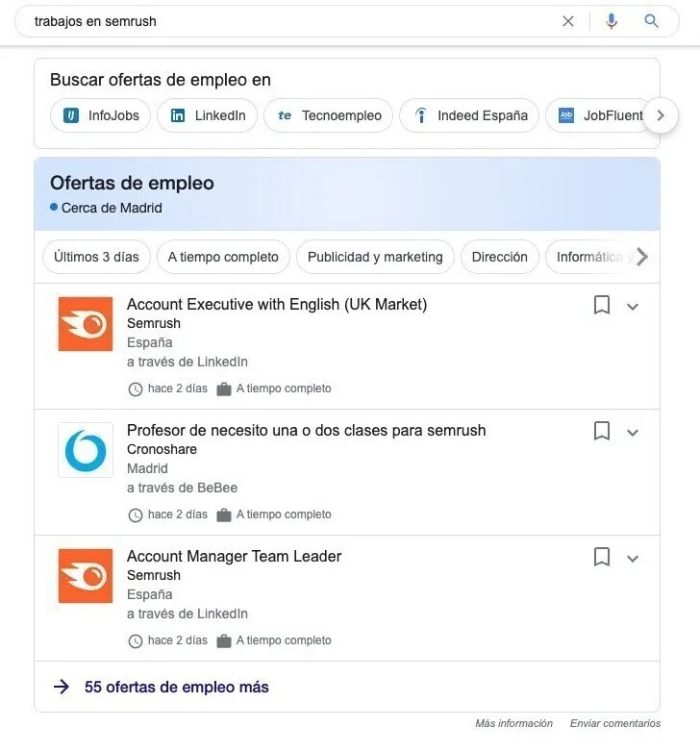Screen dimensions: 700x752
Task: Filter by Informática category chip
Action: click(588, 257)
